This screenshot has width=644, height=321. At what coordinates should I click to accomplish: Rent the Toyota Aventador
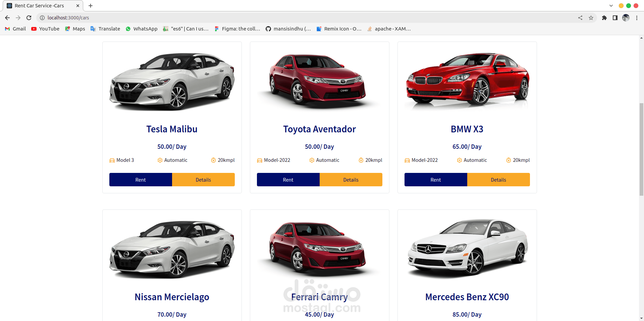pos(288,180)
